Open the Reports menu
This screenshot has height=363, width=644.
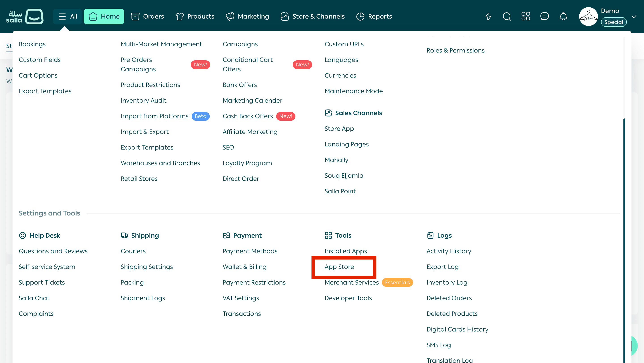click(374, 17)
